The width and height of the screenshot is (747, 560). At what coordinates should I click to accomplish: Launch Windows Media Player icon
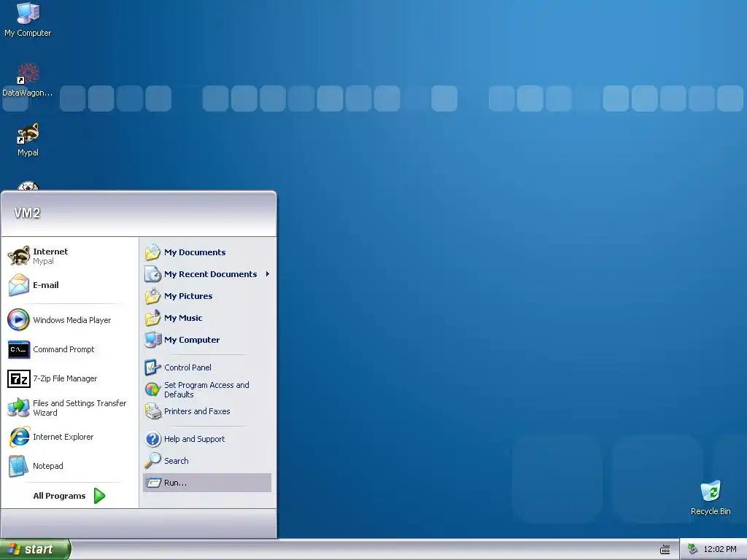click(19, 320)
